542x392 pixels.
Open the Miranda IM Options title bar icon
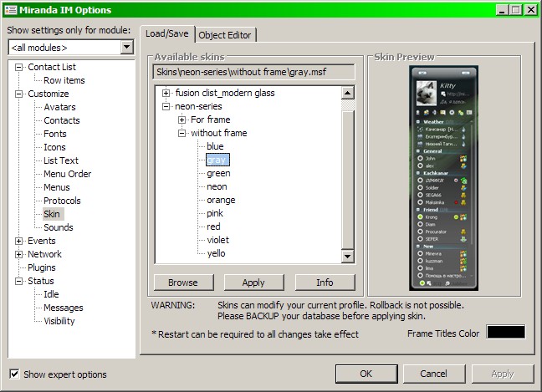click(x=10, y=10)
